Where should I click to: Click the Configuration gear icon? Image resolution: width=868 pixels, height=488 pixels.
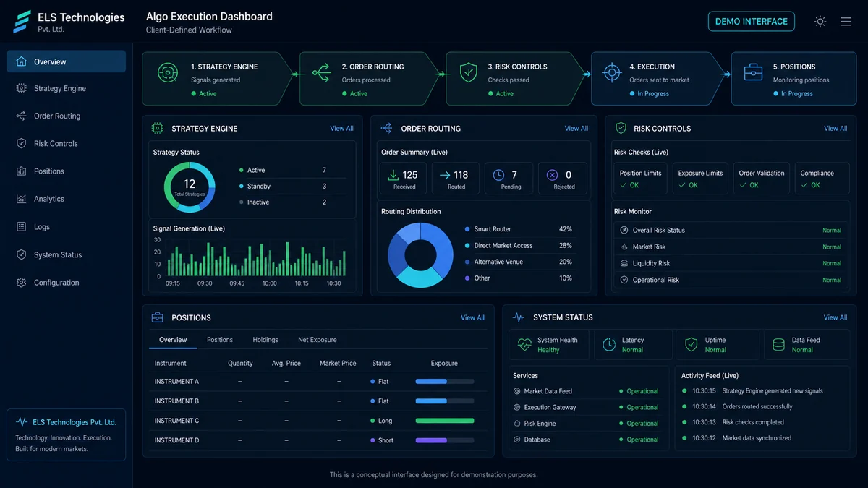coord(21,283)
